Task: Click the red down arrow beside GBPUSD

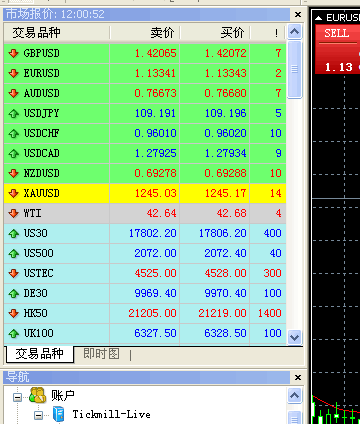Action: point(14,53)
